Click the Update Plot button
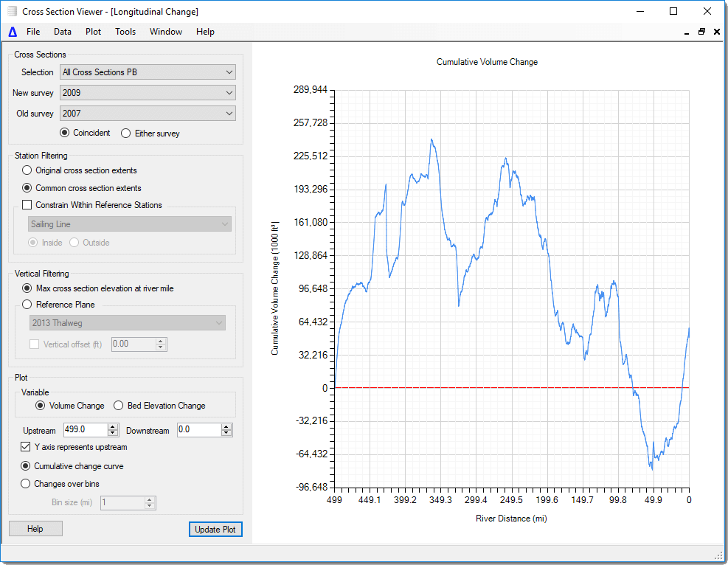Image resolution: width=728 pixels, height=565 pixels. pyautogui.click(x=215, y=529)
